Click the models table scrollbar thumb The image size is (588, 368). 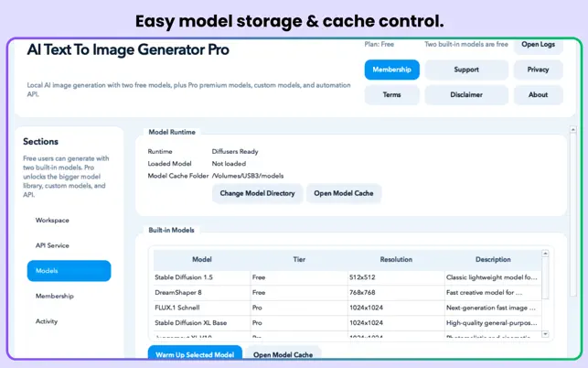[545, 278]
